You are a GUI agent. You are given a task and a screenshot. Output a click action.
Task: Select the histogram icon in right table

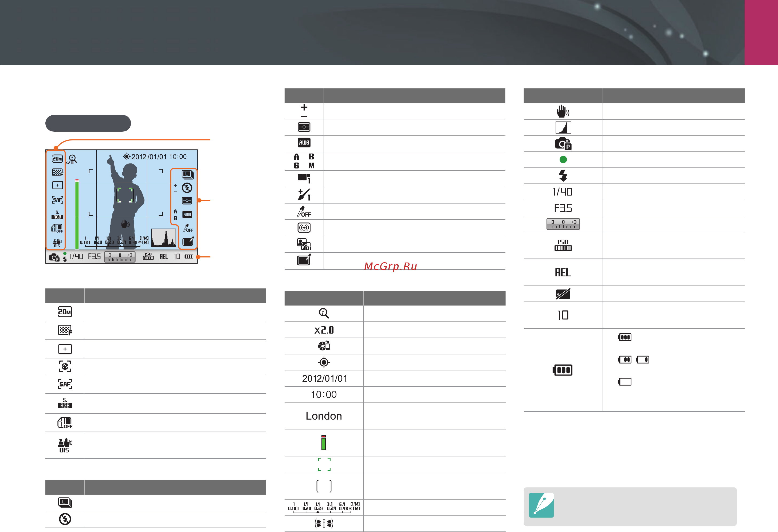[563, 128]
